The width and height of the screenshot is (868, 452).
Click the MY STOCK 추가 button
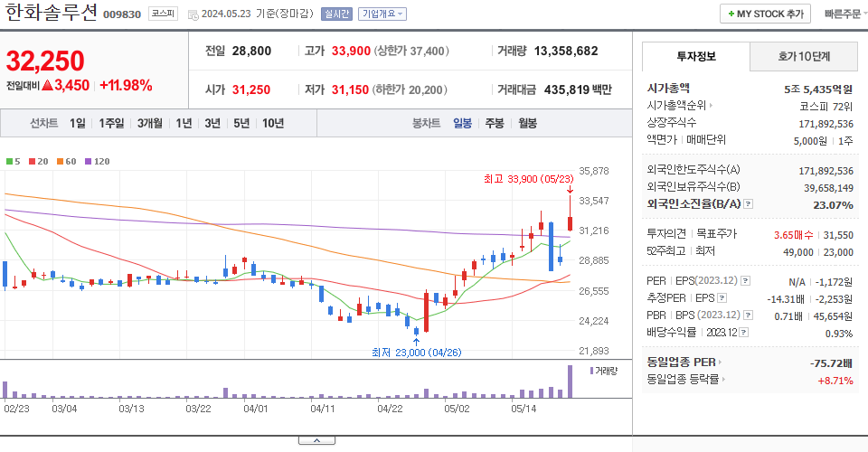765,14
